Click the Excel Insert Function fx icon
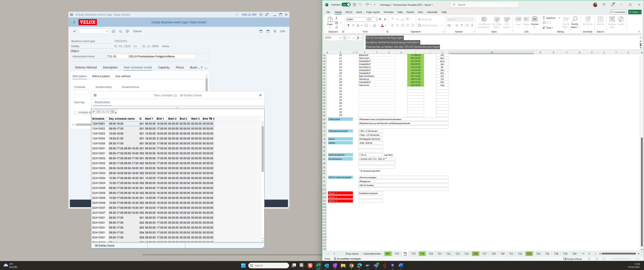This screenshot has height=270, width=644. coord(358,38)
